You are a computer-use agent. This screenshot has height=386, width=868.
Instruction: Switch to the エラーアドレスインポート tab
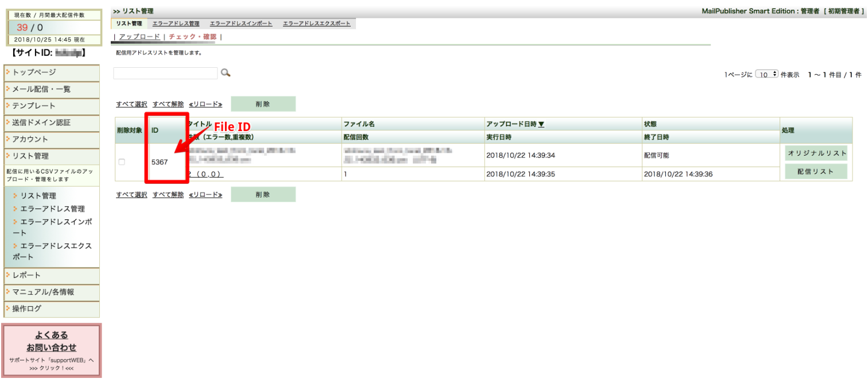coord(241,24)
